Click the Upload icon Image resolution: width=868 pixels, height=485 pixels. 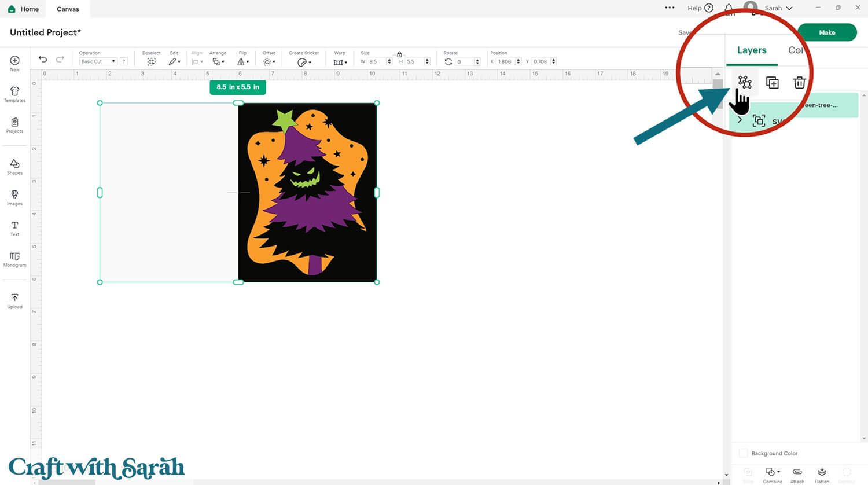pos(14,297)
